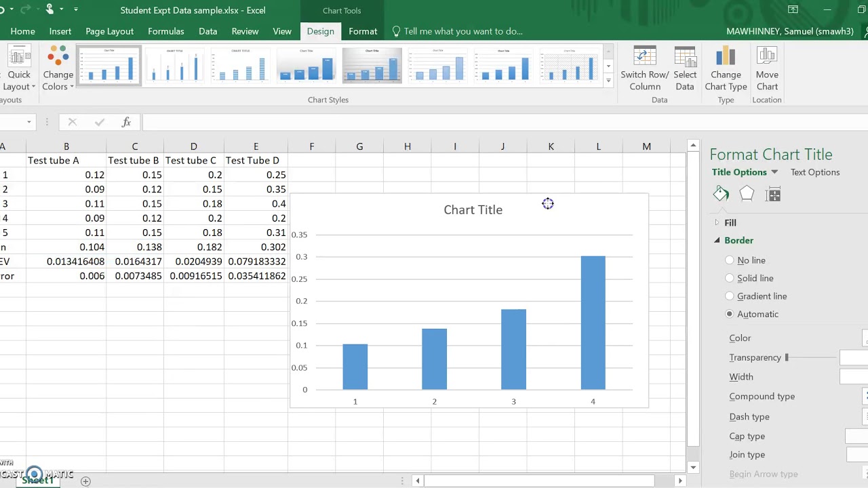This screenshot has width=868, height=488.
Task: Click horizontal scrollbar left arrow
Action: [x=418, y=481]
